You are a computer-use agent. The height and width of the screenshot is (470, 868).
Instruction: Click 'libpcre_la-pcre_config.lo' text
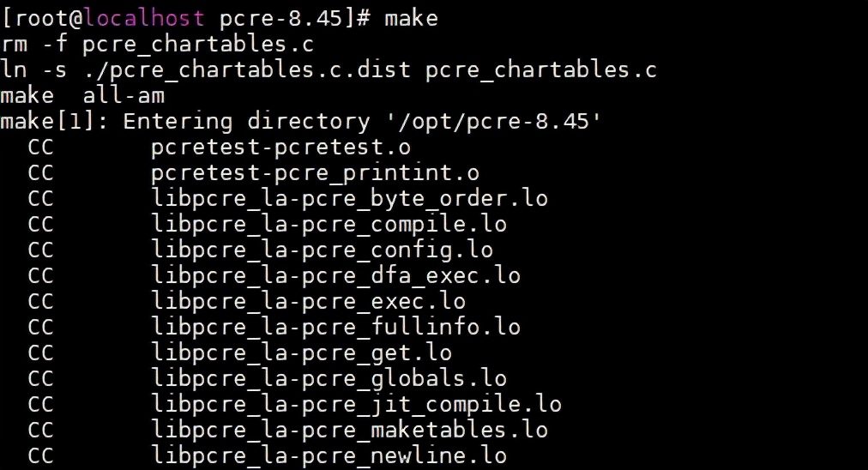coord(322,250)
